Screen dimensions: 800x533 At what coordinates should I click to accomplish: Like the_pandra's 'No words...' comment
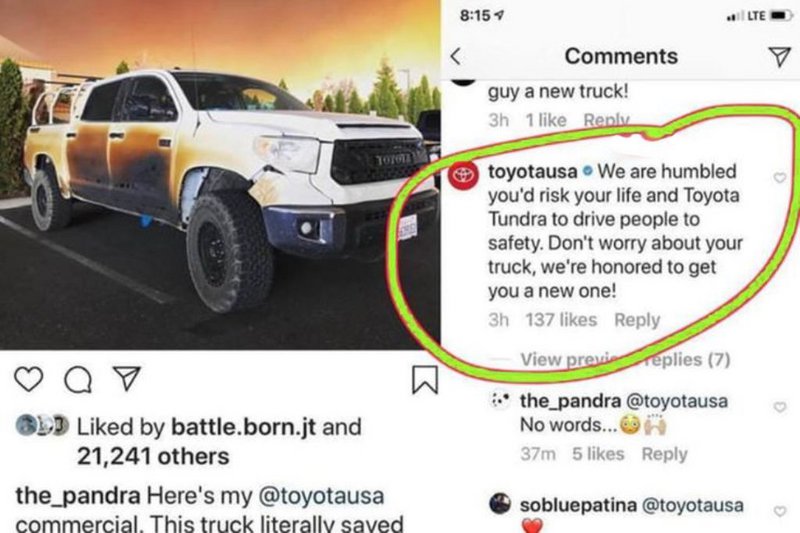pyautogui.click(x=780, y=407)
